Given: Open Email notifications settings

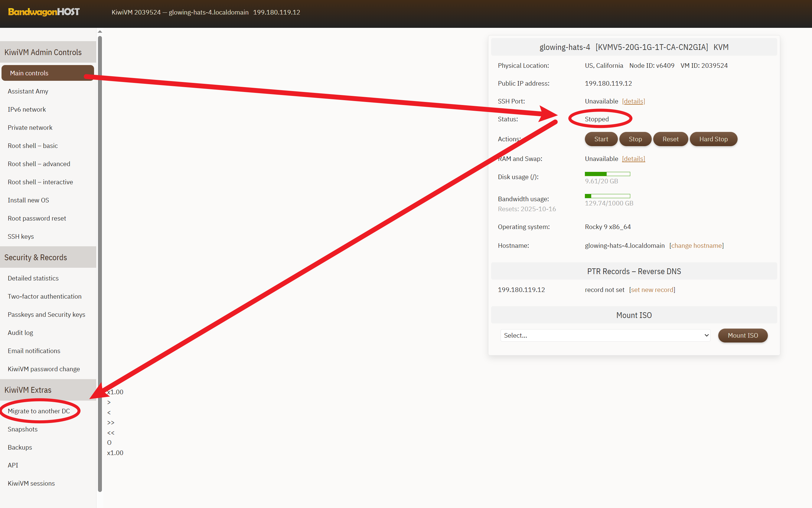Looking at the screenshot, I should (x=34, y=350).
